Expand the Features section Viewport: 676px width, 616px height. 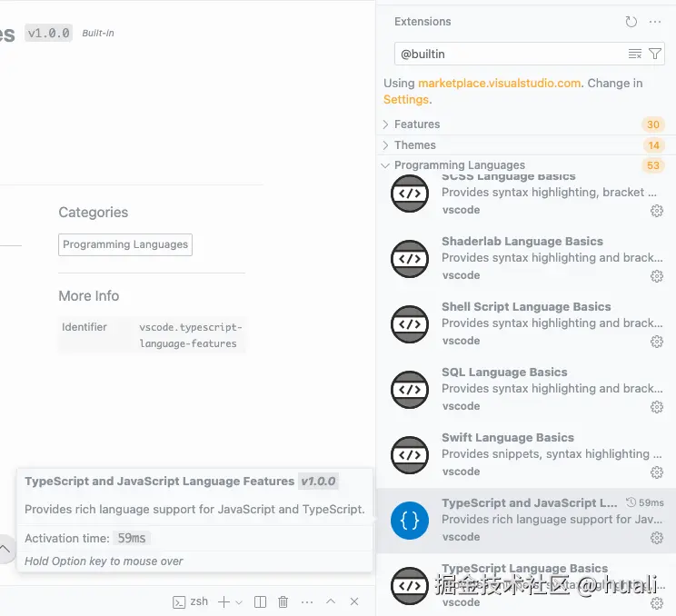pyautogui.click(x=524, y=124)
